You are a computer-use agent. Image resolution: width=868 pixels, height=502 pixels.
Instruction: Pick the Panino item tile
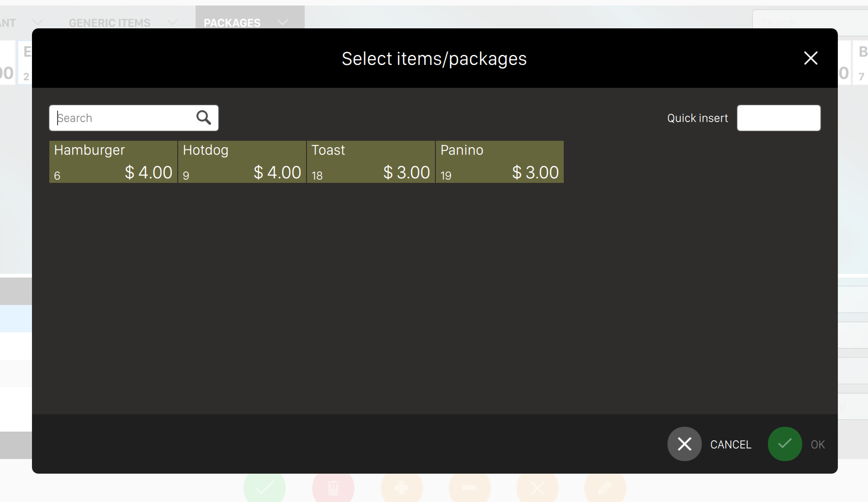click(499, 162)
